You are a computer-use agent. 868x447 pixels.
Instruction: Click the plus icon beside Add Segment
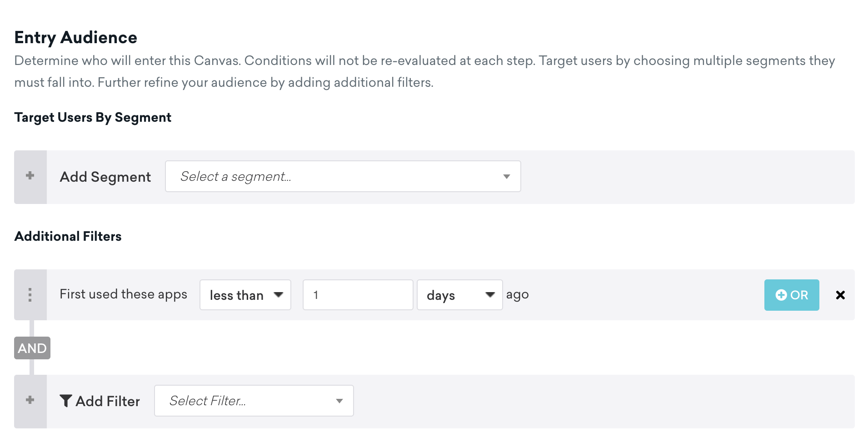pos(30,176)
